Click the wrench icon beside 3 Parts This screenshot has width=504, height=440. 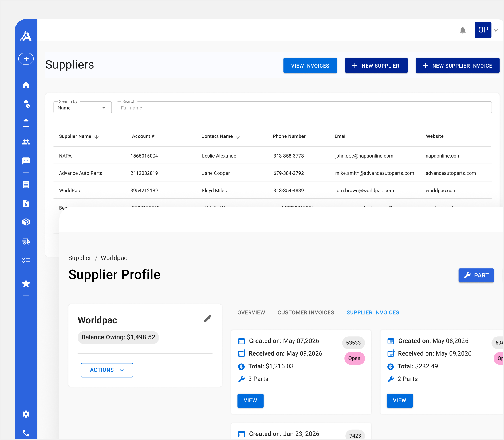(x=241, y=379)
